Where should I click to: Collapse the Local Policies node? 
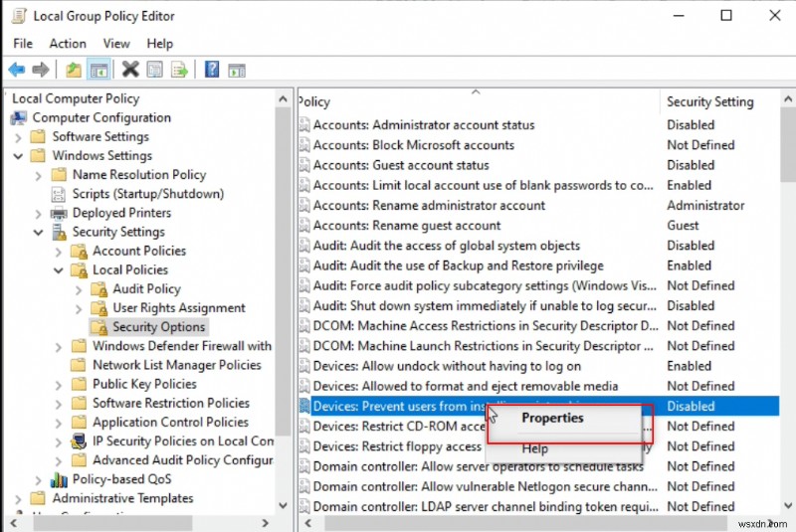point(58,270)
